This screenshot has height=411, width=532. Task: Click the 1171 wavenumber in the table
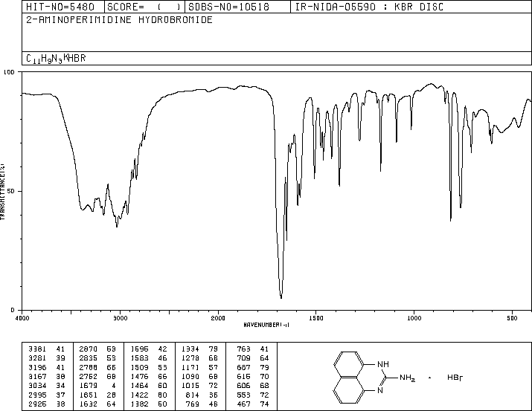190,367
